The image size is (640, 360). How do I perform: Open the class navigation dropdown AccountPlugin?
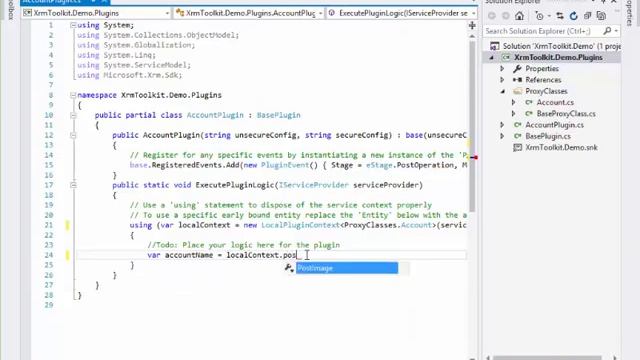click(x=249, y=13)
